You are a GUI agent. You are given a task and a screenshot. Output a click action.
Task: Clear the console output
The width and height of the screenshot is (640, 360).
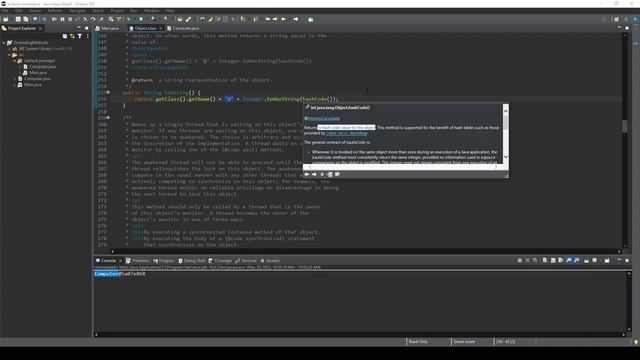click(545, 260)
